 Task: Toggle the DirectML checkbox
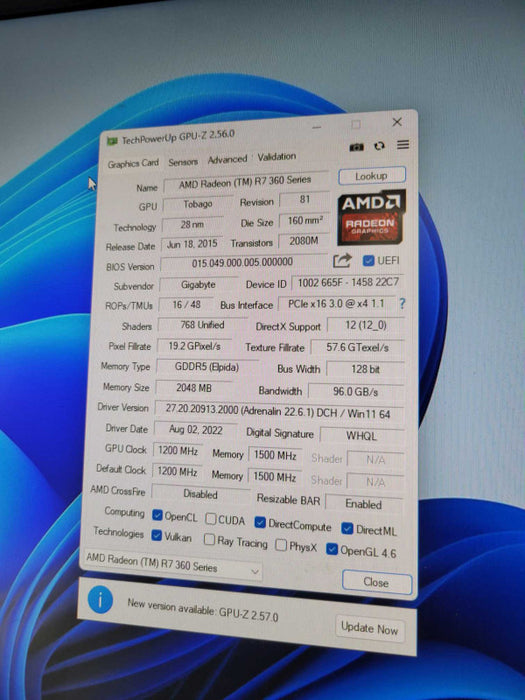(x=347, y=529)
